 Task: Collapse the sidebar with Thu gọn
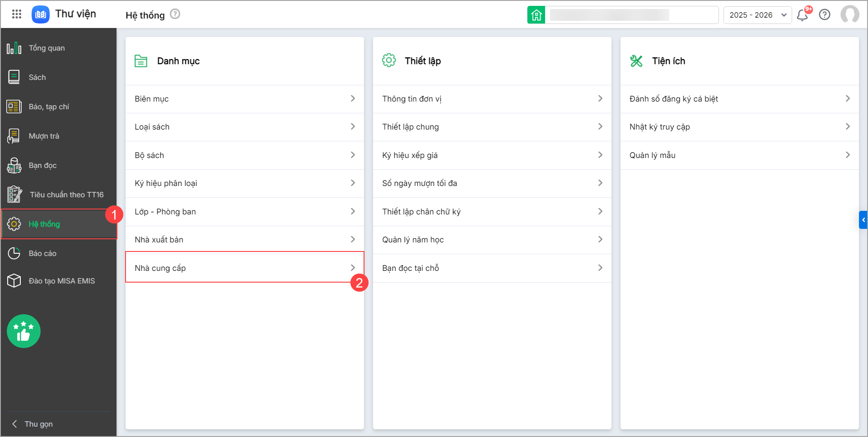(38, 424)
